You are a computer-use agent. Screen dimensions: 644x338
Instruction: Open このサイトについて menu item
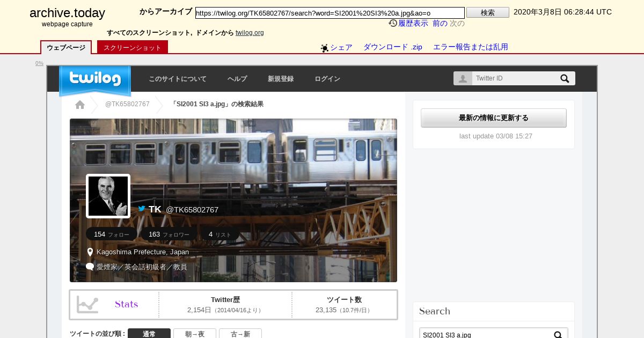coord(178,79)
